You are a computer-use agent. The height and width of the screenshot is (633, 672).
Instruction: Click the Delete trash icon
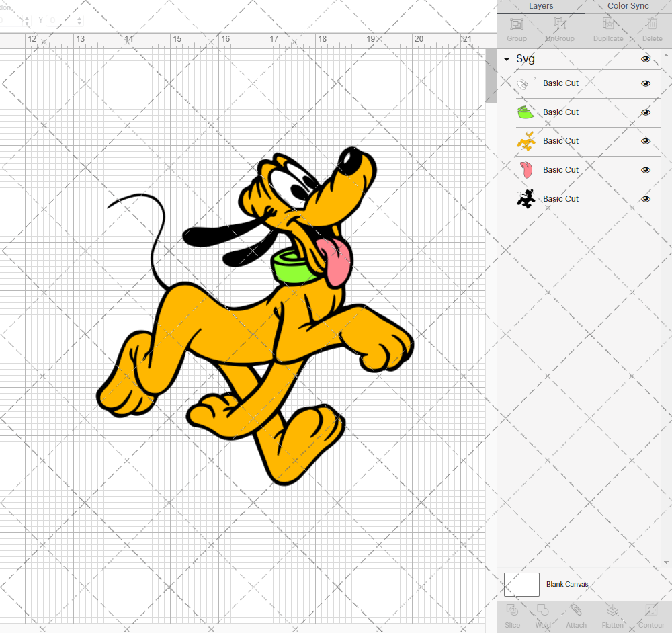click(652, 24)
